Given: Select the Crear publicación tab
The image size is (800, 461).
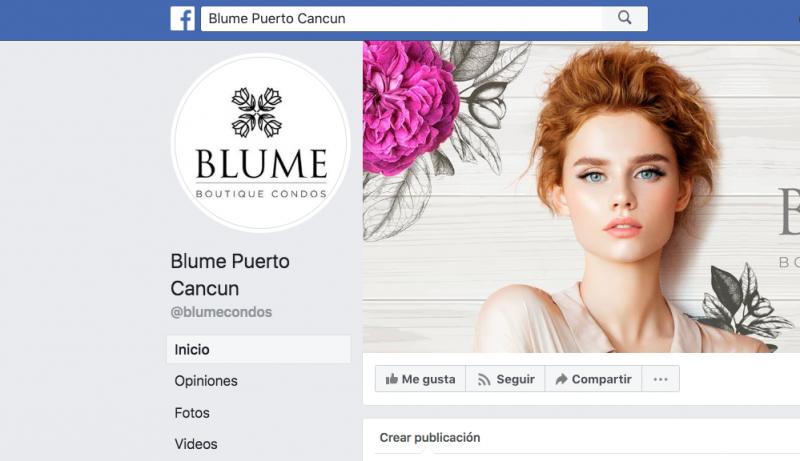Looking at the screenshot, I should pos(430,438).
